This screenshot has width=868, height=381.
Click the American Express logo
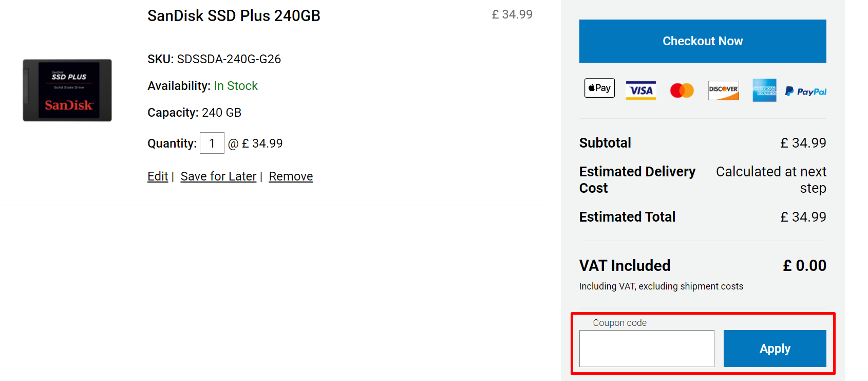(x=764, y=90)
